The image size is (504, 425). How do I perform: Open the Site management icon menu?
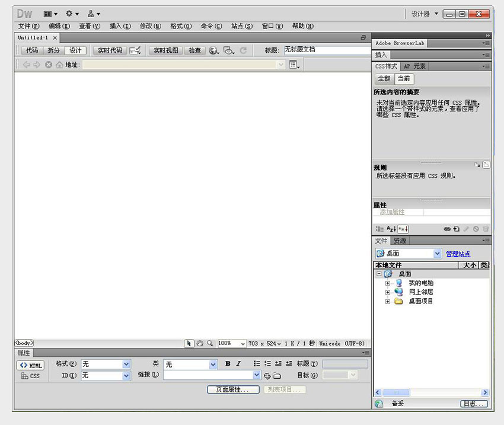coord(94,14)
